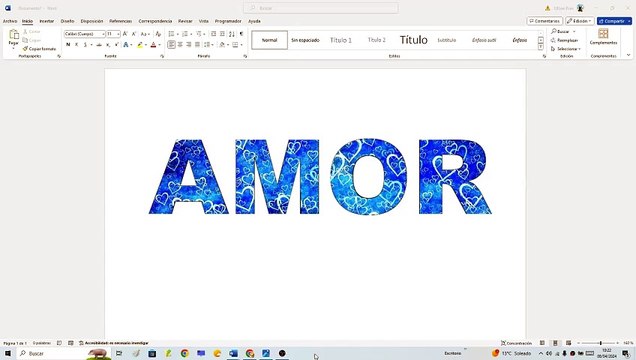Switch to Web layout view icon

point(568,343)
